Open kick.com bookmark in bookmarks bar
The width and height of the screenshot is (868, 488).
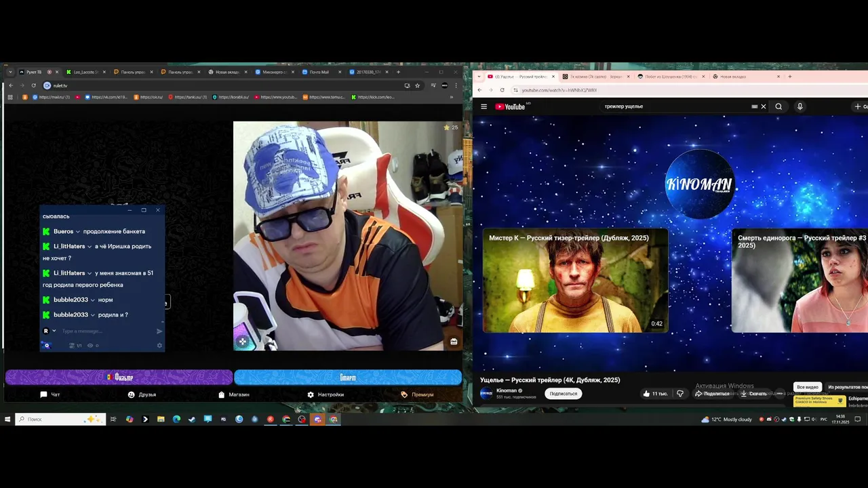pos(373,97)
